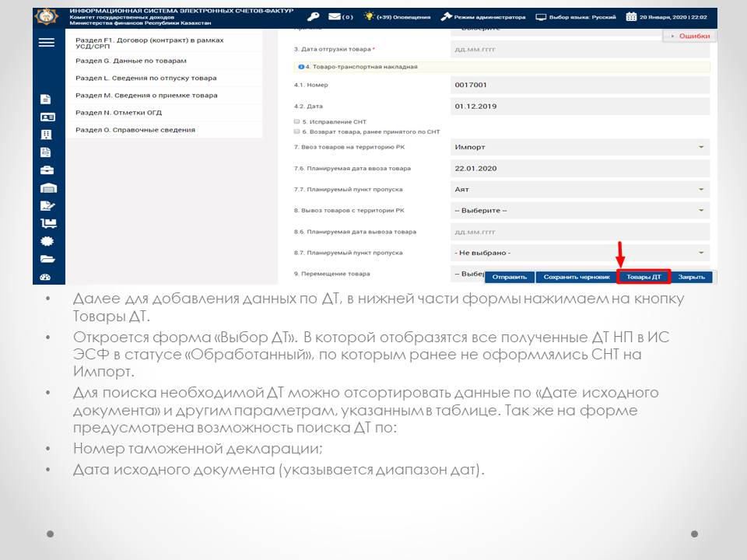Screen dimensions: 747x560
Task: Click the open folder icon in the sidebar
Action: coord(47,259)
